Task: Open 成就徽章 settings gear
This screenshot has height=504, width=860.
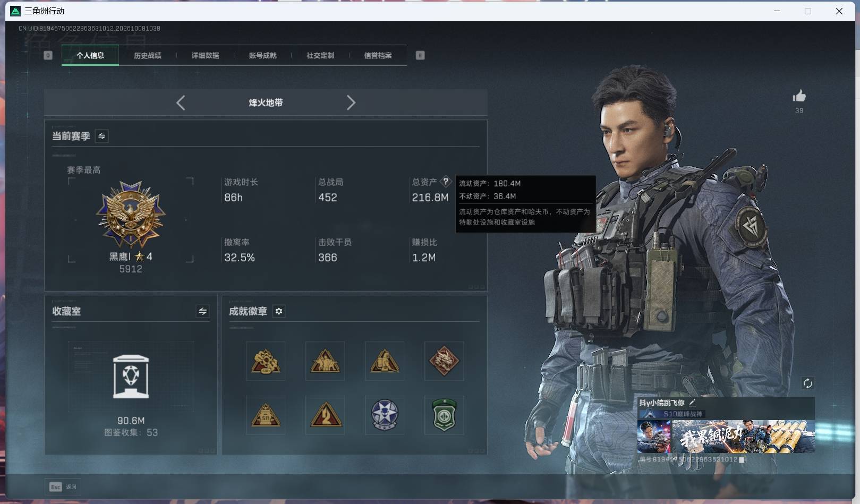Action: point(279,311)
